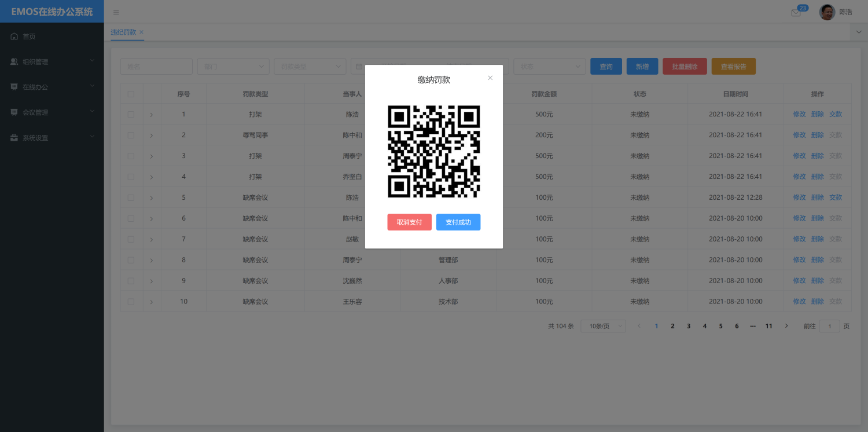Open the 首页 home icon in sidebar
The image size is (868, 432).
coord(14,36)
